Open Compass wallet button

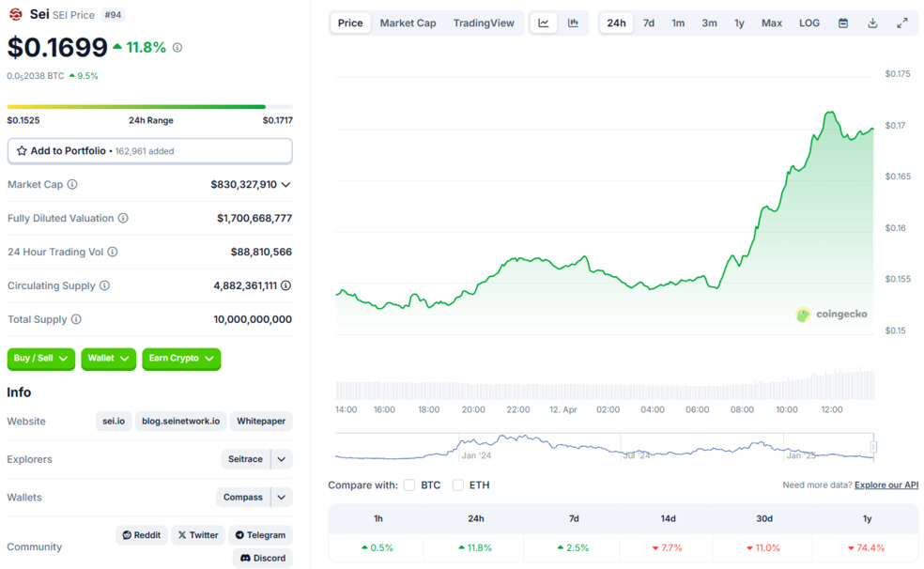tap(243, 497)
